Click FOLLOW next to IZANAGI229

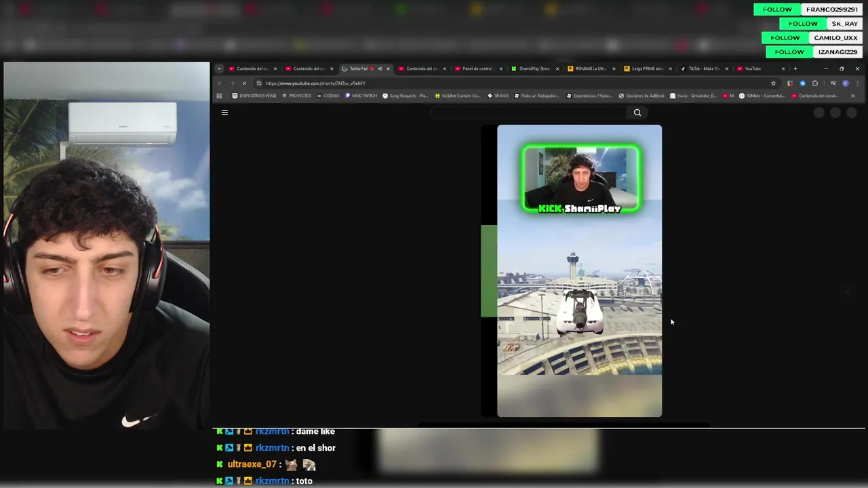[789, 52]
